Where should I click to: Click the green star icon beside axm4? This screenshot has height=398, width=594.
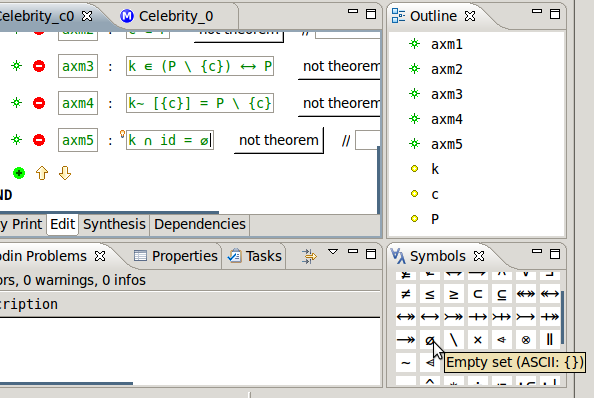(x=17, y=103)
